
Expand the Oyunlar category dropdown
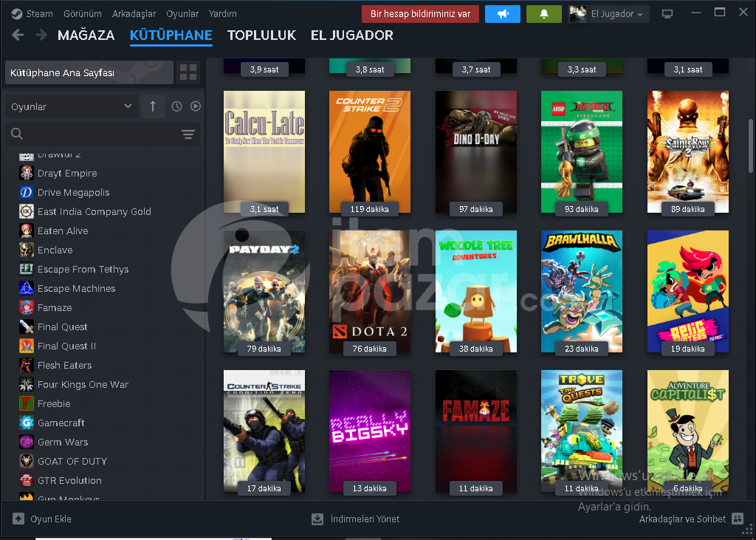(72, 106)
